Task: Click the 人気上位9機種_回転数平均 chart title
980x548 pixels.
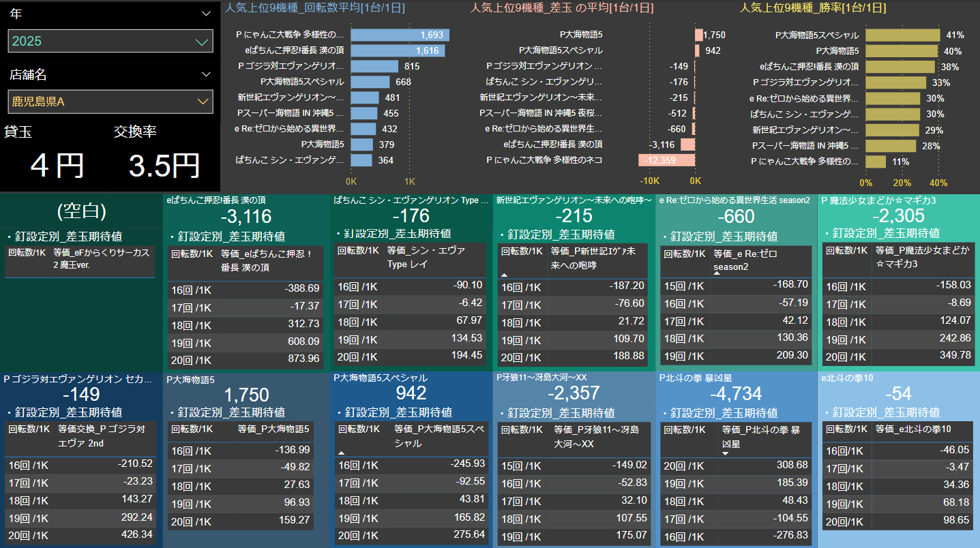Action: (x=315, y=8)
